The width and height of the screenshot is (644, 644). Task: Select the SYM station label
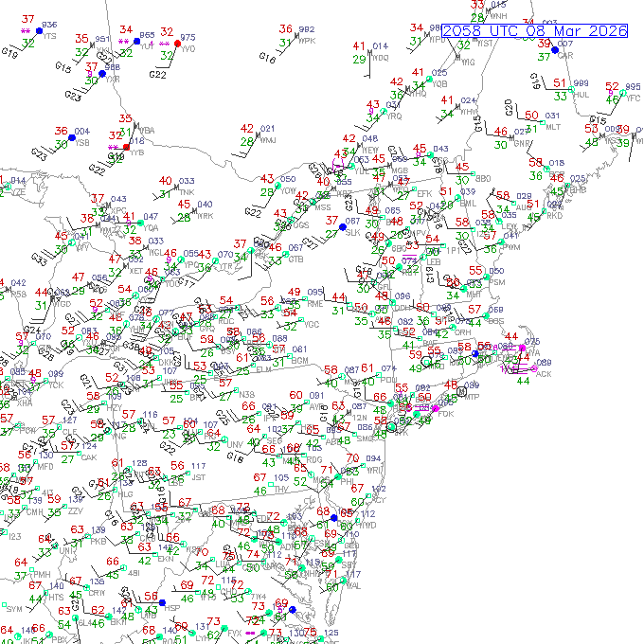[14, 609]
